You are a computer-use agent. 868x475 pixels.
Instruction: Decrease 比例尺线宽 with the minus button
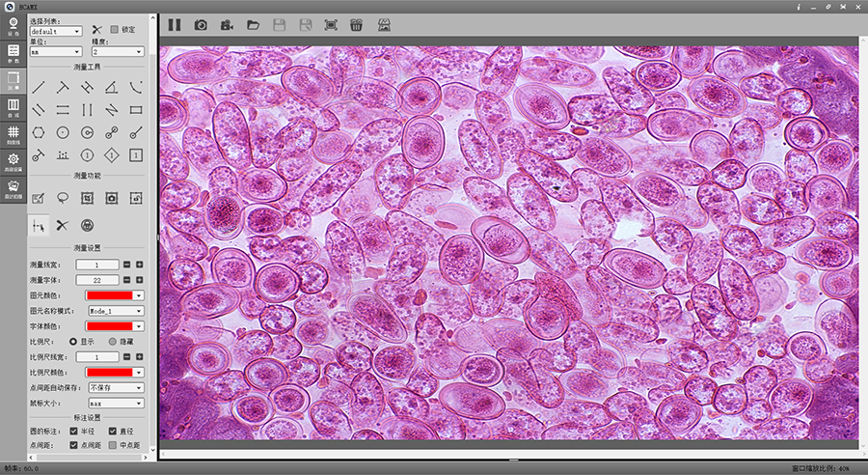click(x=126, y=357)
